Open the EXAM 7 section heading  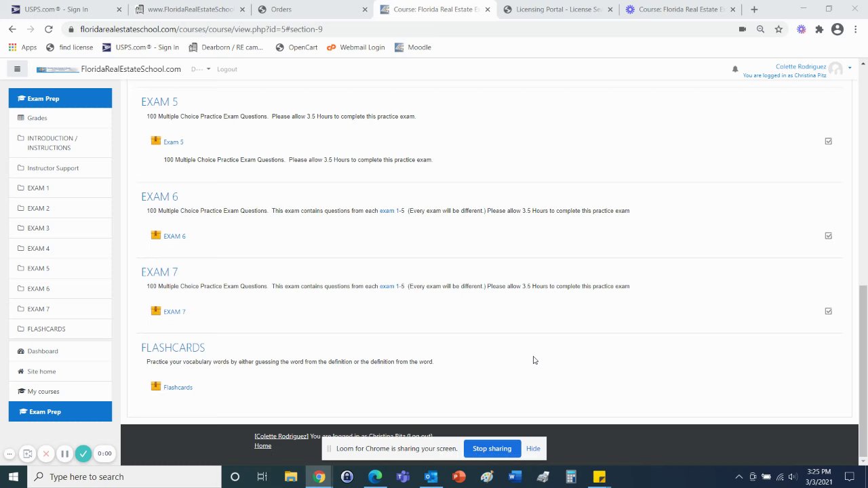pyautogui.click(x=159, y=272)
